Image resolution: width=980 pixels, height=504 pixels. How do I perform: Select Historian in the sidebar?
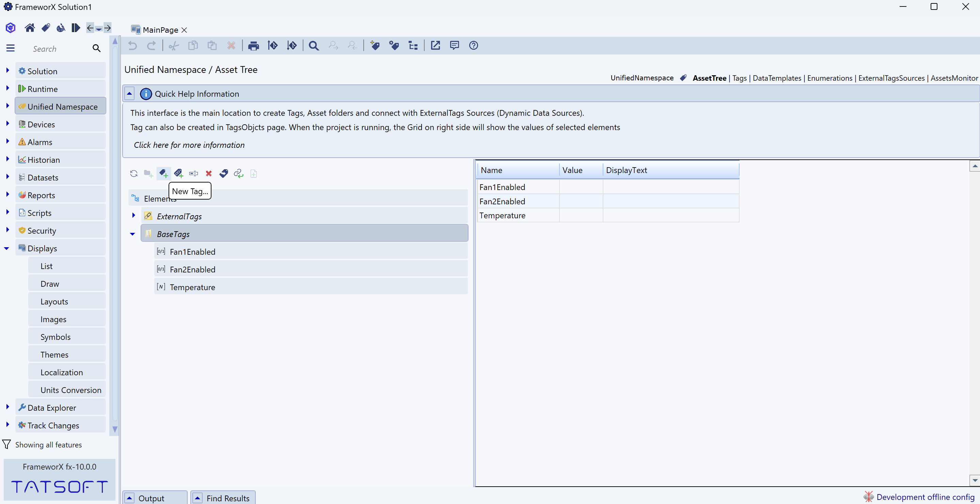pyautogui.click(x=61, y=160)
